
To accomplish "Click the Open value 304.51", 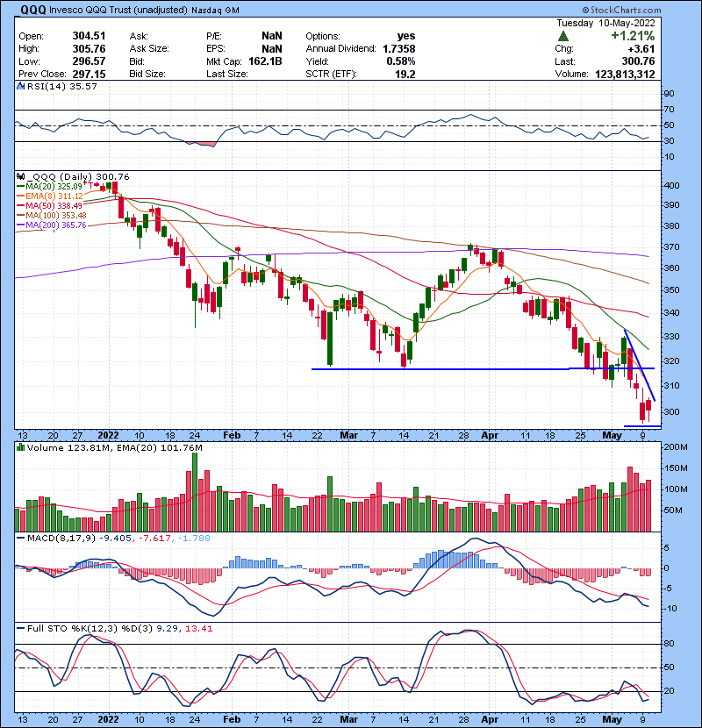I will pyautogui.click(x=89, y=36).
